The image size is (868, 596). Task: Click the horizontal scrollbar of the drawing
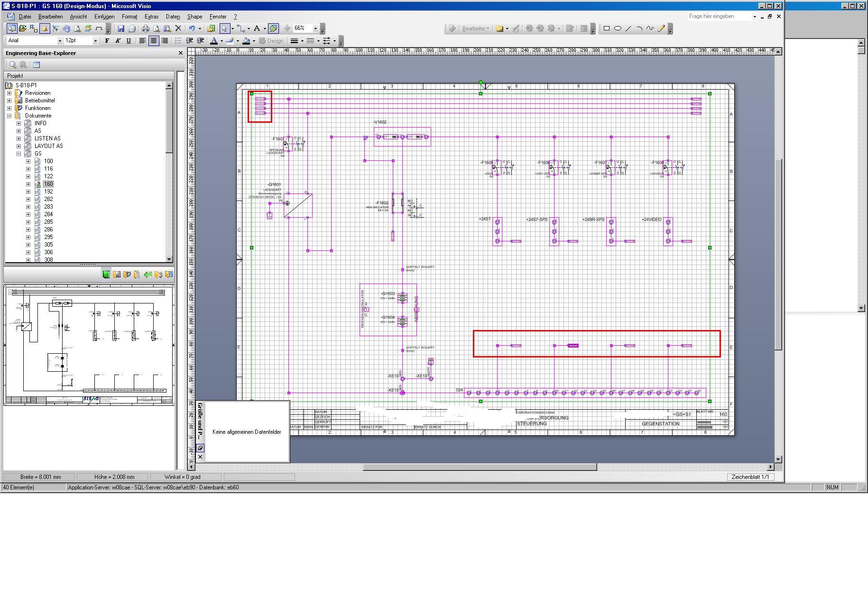480,467
